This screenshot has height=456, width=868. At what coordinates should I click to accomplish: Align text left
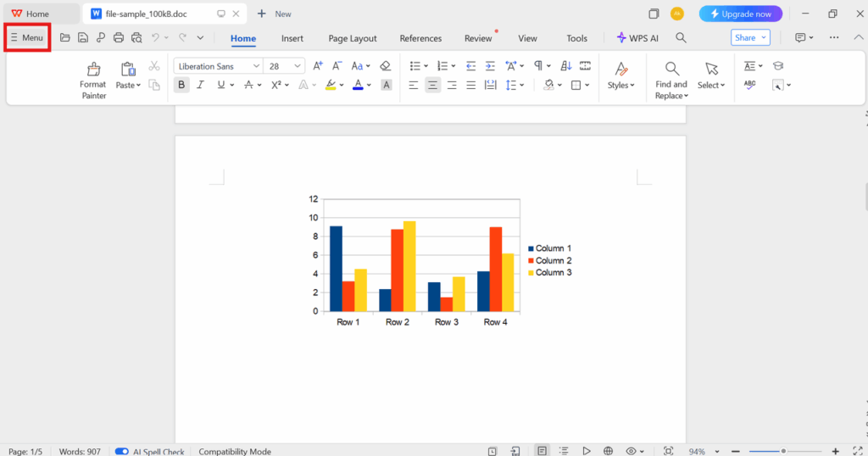[x=414, y=86]
